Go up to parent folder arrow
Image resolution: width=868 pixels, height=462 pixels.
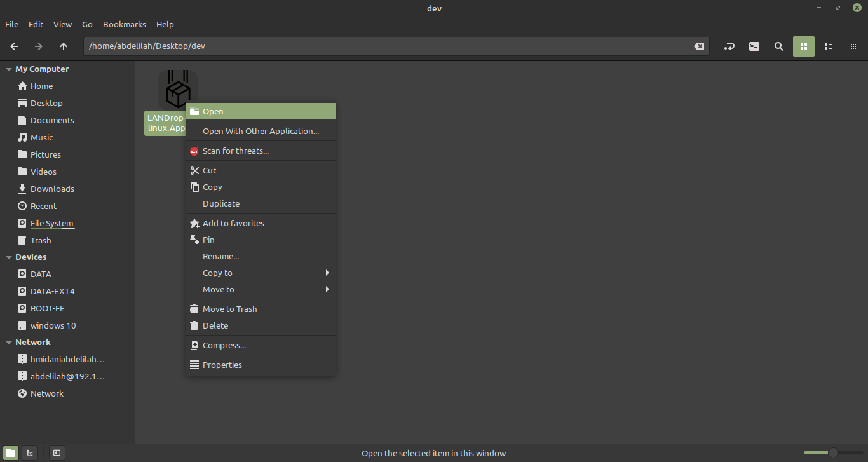(x=64, y=46)
